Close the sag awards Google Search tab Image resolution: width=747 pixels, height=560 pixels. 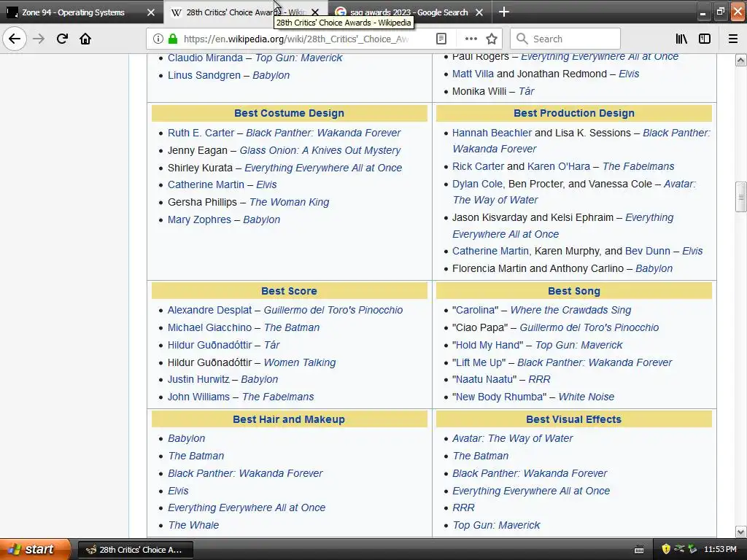[479, 12]
